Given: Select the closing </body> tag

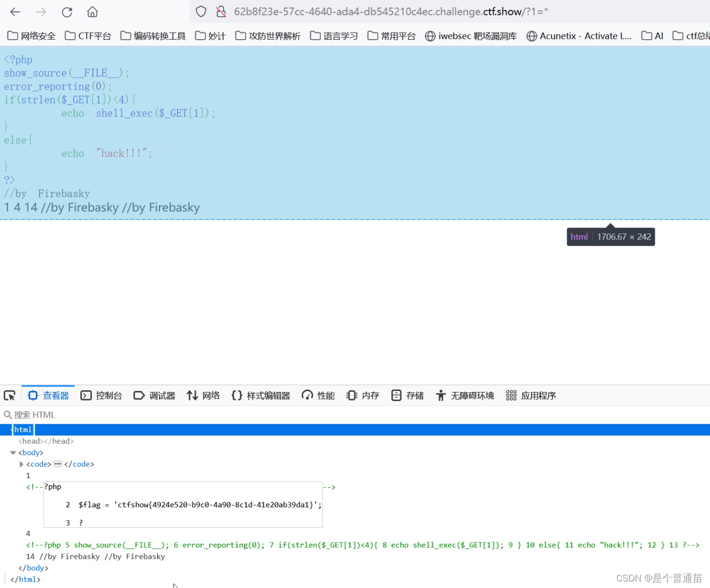Looking at the screenshot, I should tap(33, 568).
